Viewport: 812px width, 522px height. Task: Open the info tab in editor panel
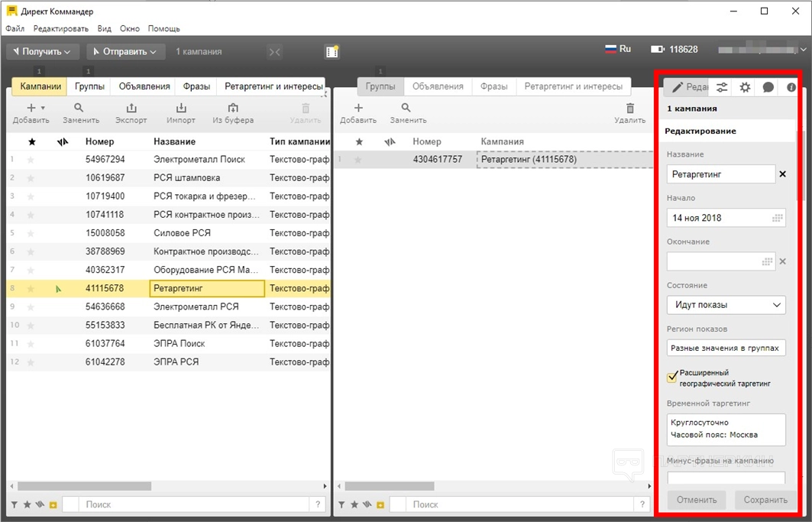point(791,87)
